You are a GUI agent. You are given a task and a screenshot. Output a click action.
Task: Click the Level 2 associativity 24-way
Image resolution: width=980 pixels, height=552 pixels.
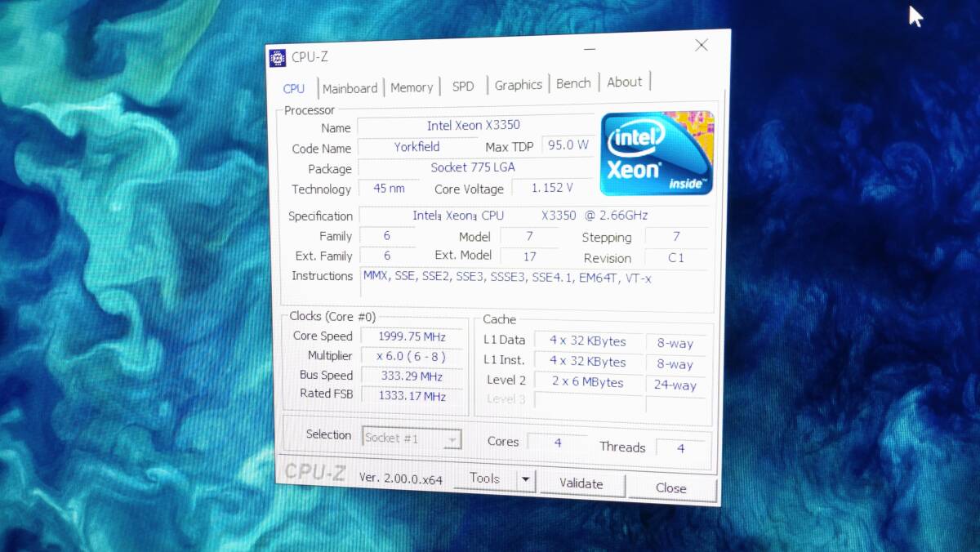675,385
